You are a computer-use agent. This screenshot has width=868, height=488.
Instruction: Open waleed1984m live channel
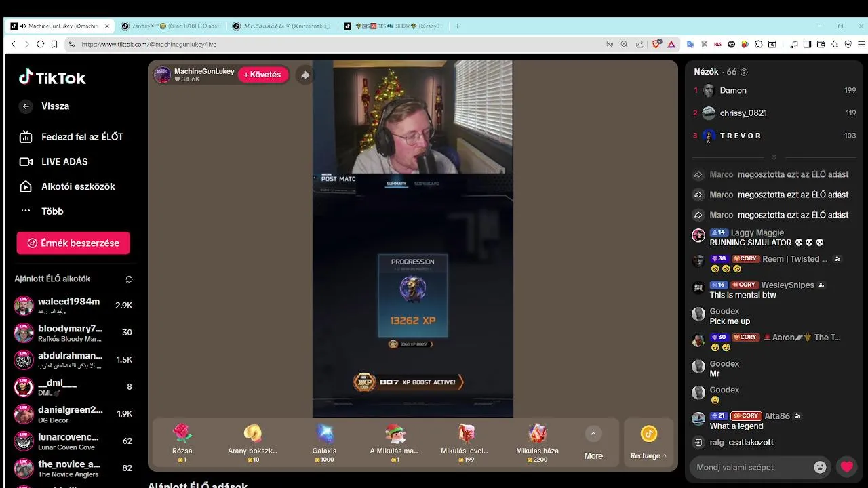[73, 305]
